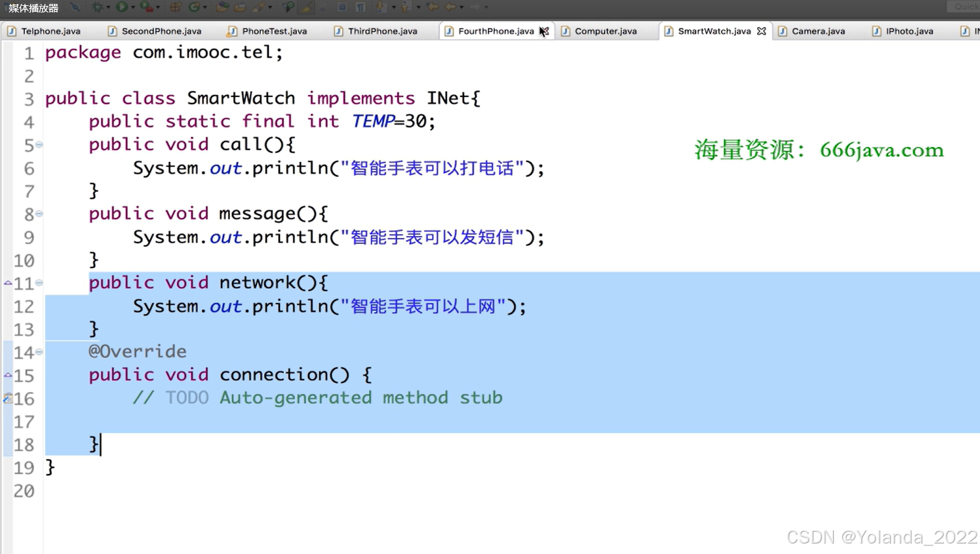Switch to the PhoneTest.java tab
The image size is (980, 554).
tap(267, 31)
